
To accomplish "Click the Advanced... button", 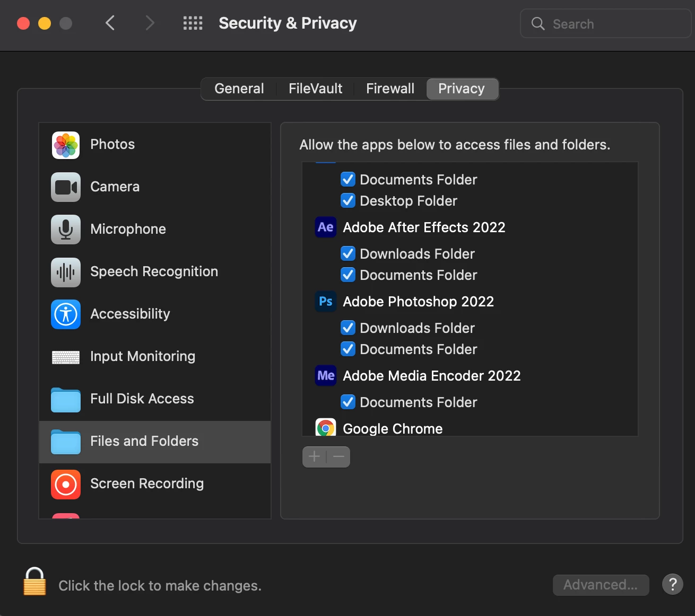I will pos(601,585).
